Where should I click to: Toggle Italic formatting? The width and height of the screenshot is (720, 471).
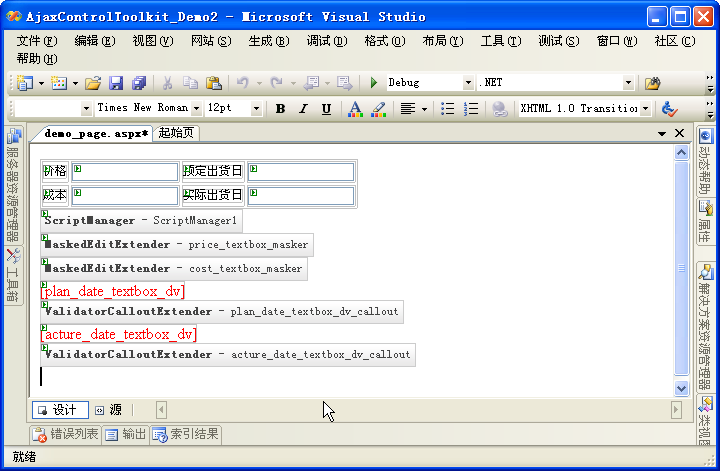coord(303,109)
